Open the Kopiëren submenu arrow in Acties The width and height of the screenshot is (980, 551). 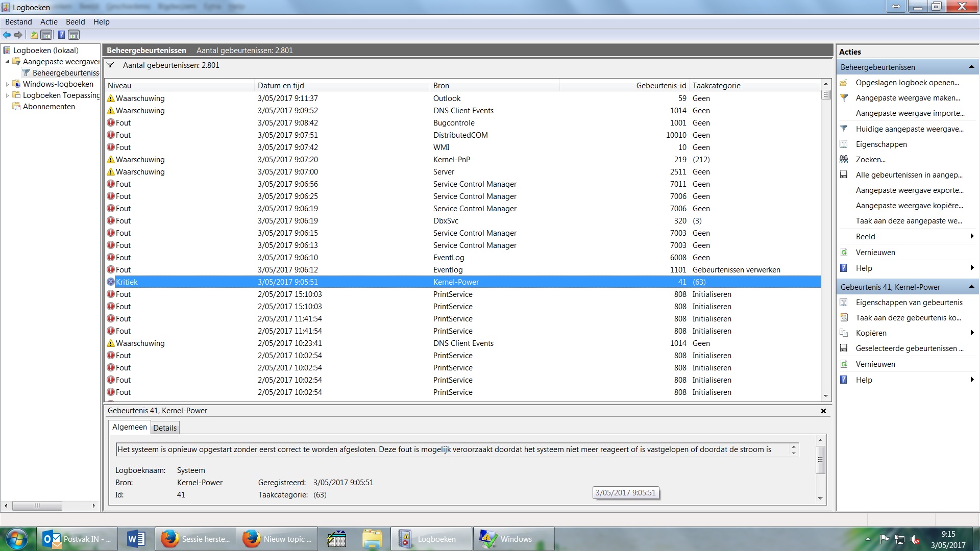(x=972, y=333)
